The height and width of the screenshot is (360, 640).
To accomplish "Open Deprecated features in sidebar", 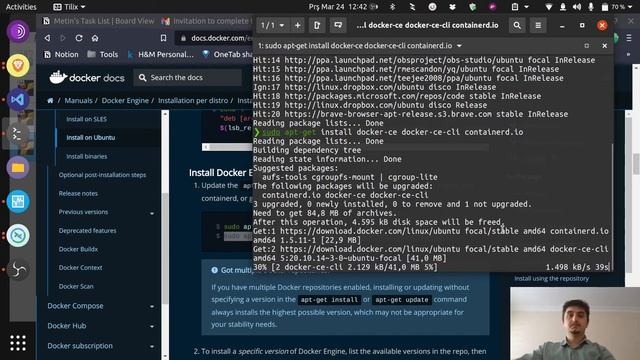I will (x=87, y=231).
